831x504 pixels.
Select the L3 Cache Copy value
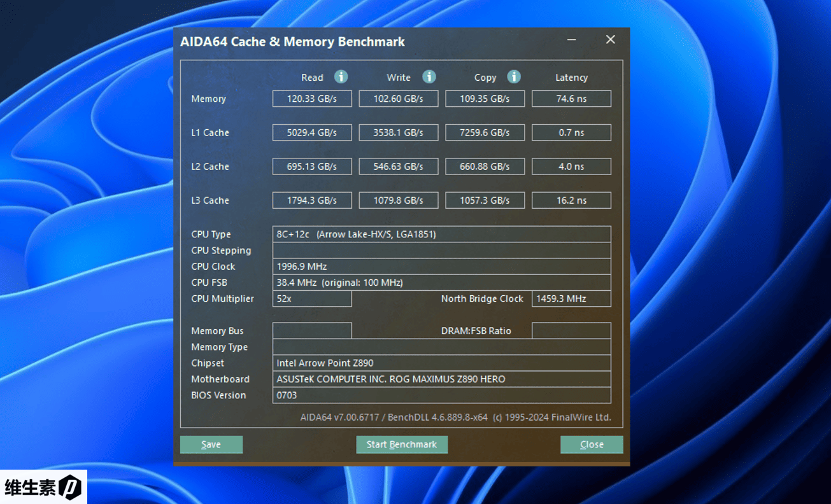pyautogui.click(x=485, y=200)
